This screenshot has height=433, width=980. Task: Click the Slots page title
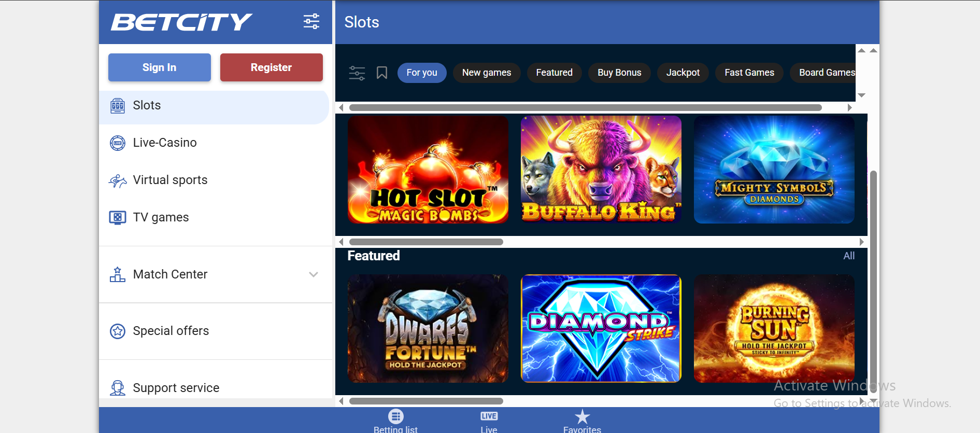(362, 22)
